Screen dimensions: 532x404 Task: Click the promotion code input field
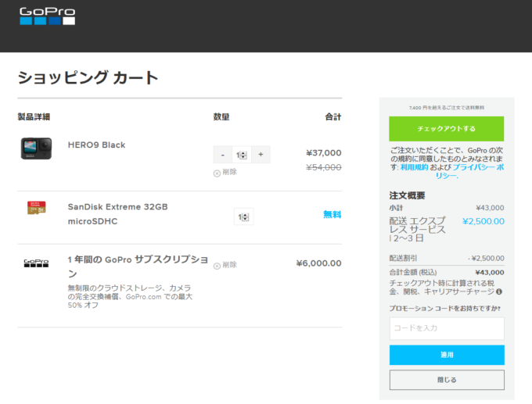tap(447, 328)
